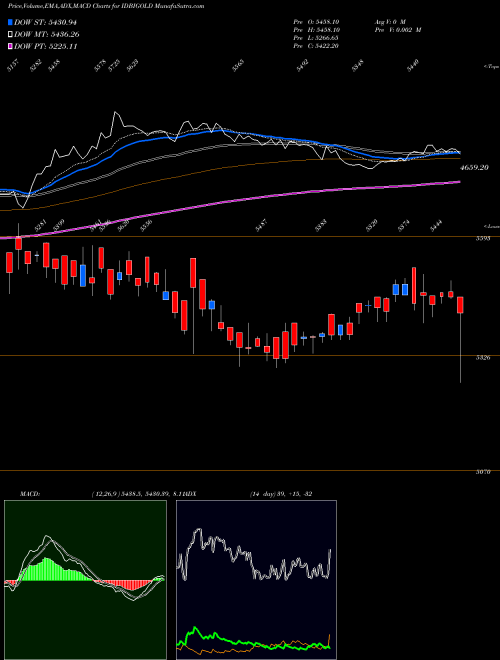Click the 3593 upper price level label
The height and width of the screenshot is (660, 500).
483,239
